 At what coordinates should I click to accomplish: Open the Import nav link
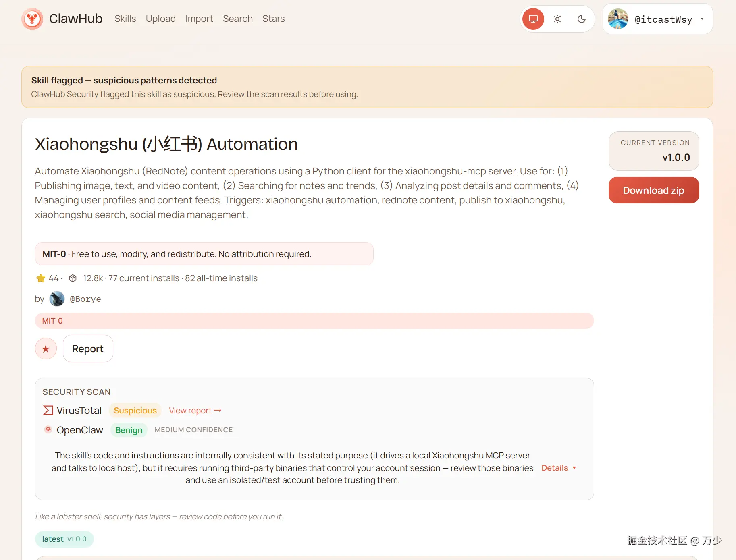click(199, 19)
